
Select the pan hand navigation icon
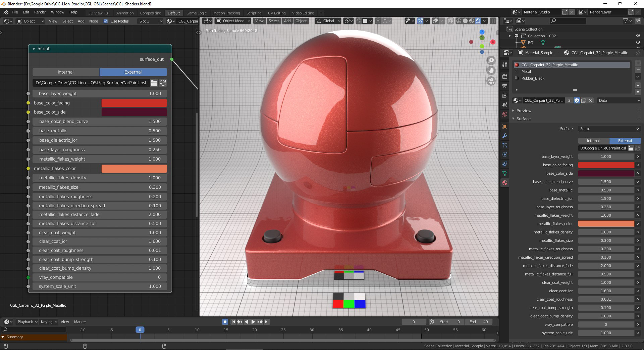pyautogui.click(x=491, y=71)
